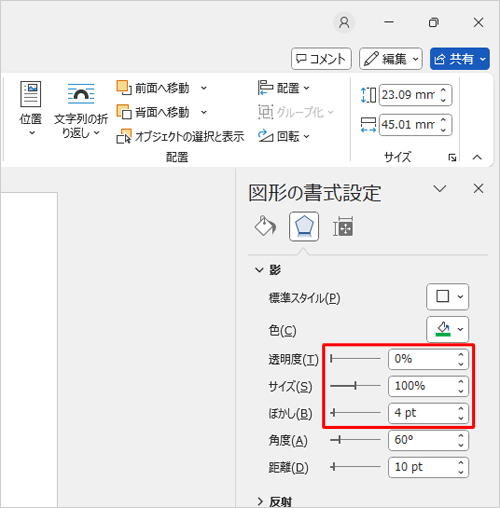Open the user account profile icon
Screen dimensions: 500x508
coord(344,23)
